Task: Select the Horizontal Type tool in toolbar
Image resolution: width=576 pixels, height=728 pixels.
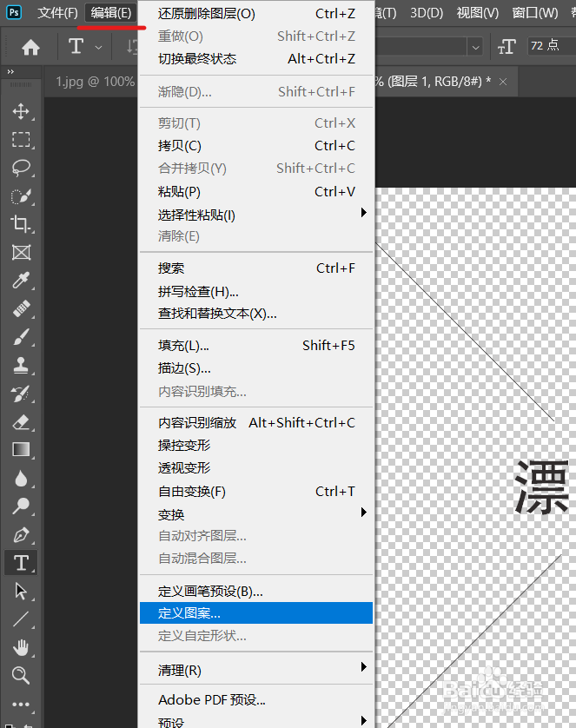Action: (21, 563)
